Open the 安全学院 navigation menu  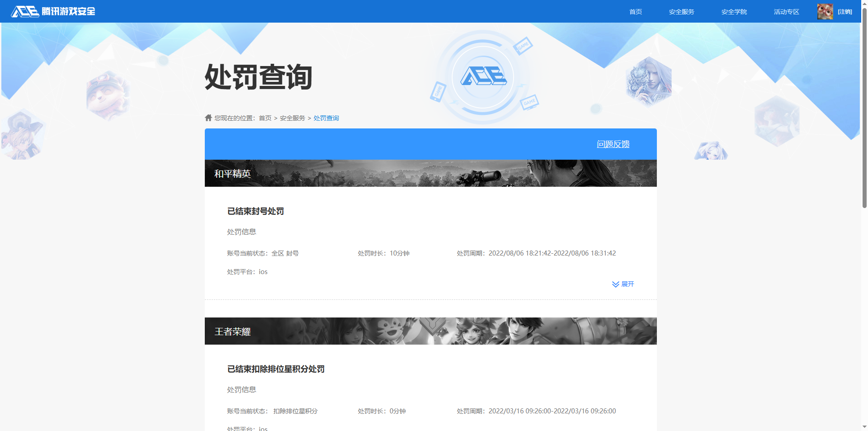[734, 12]
